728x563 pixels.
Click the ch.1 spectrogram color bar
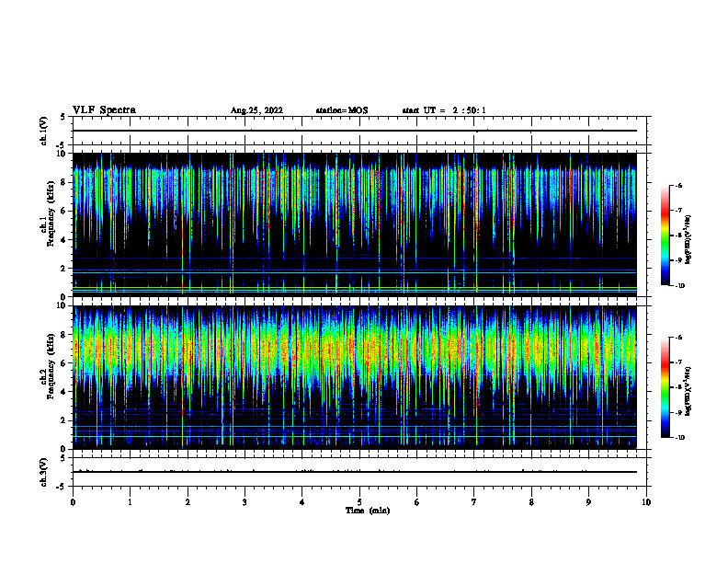(665, 236)
